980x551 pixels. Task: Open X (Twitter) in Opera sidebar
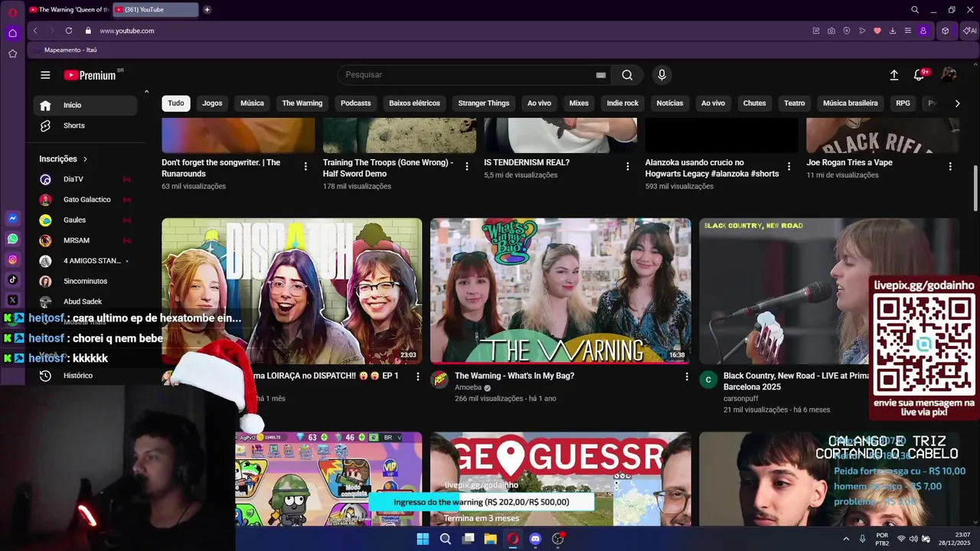(x=12, y=301)
